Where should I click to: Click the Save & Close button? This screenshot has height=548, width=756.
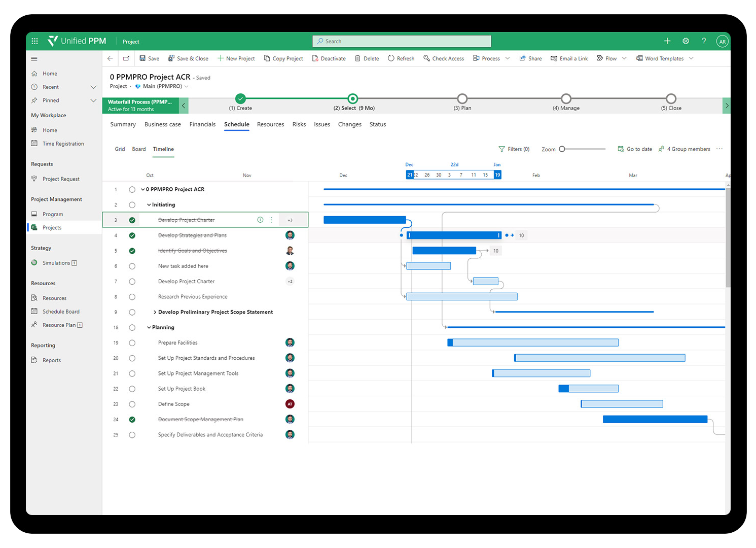pos(188,58)
